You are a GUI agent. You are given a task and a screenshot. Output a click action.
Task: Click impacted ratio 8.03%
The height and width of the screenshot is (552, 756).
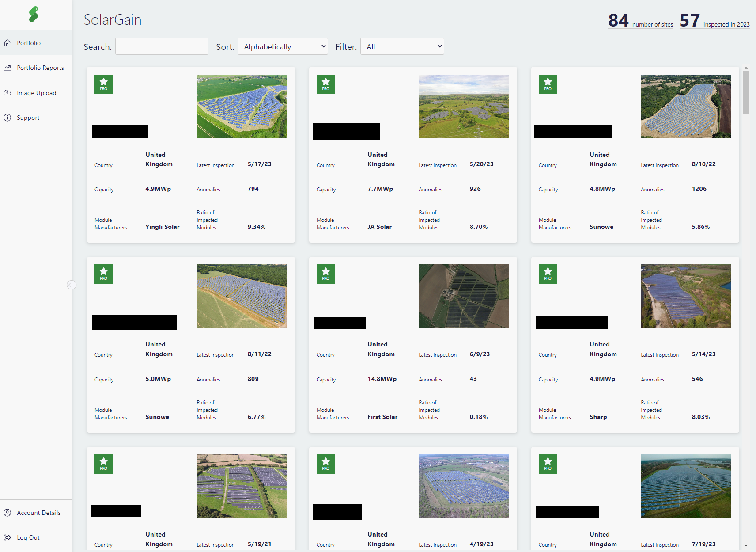(x=701, y=417)
